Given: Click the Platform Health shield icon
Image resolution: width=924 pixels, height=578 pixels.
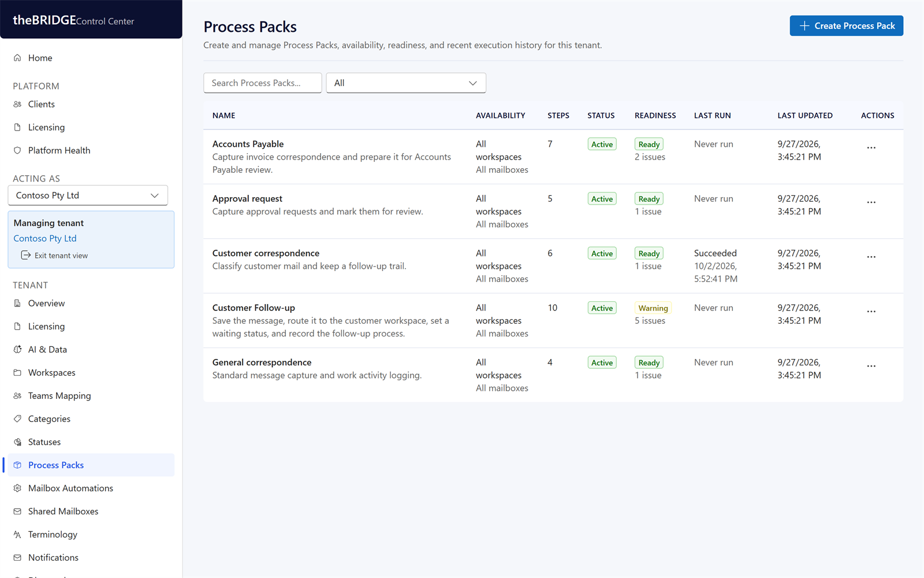Looking at the screenshot, I should point(17,150).
